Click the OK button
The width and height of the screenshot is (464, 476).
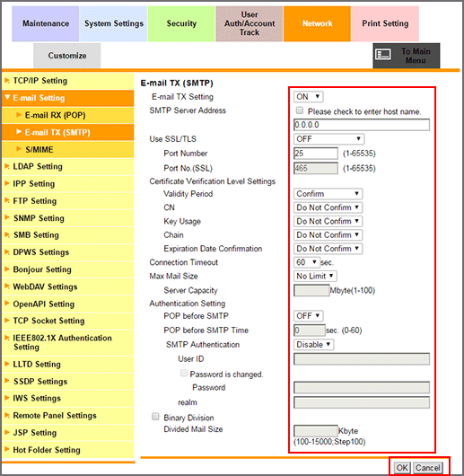pyautogui.click(x=402, y=468)
